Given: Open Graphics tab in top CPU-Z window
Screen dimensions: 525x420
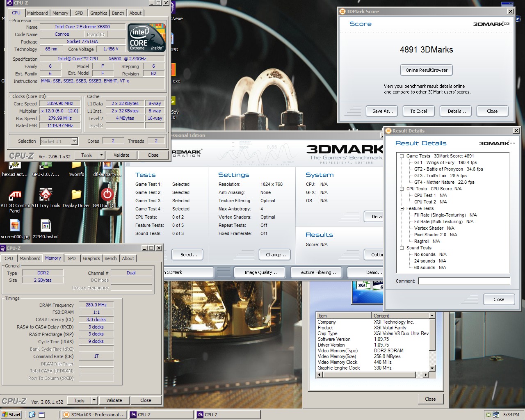Looking at the screenshot, I should (98, 13).
